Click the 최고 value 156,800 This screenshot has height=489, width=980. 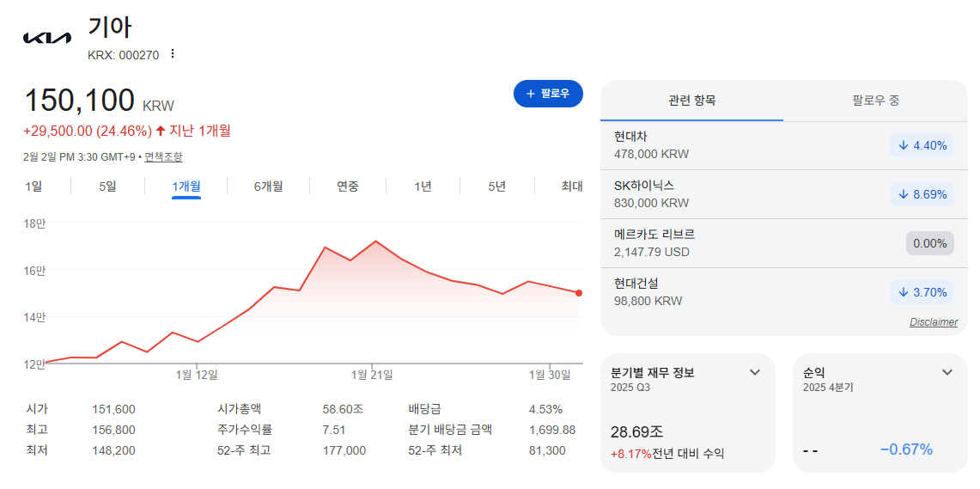point(113,431)
